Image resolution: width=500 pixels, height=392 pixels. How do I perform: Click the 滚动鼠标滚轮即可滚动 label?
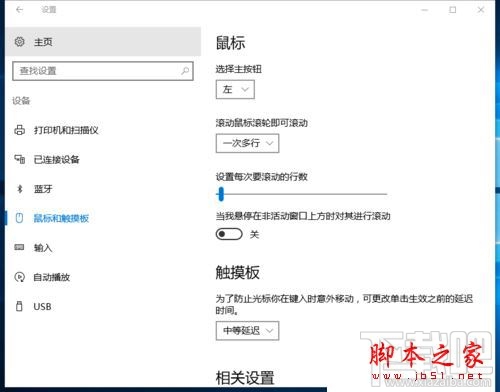pyautogui.click(x=262, y=123)
